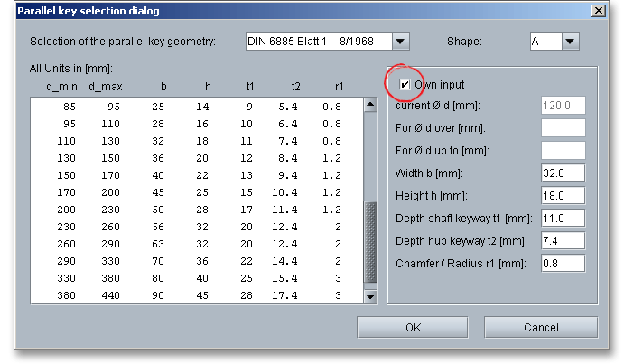Toggle the Own input checkbox
The width and height of the screenshot is (624, 364).
click(405, 85)
